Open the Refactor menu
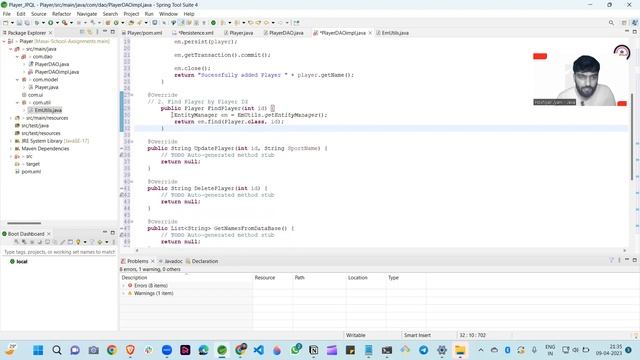 point(62,14)
